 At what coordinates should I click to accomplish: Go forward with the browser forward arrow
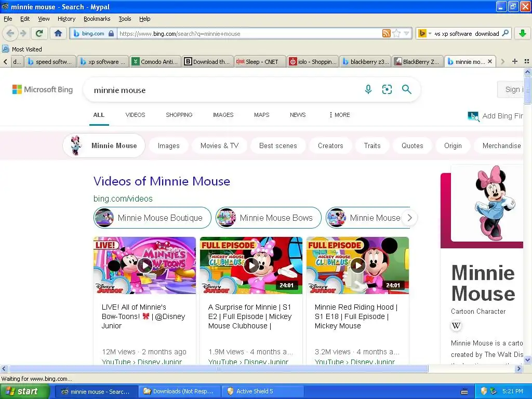point(23,33)
